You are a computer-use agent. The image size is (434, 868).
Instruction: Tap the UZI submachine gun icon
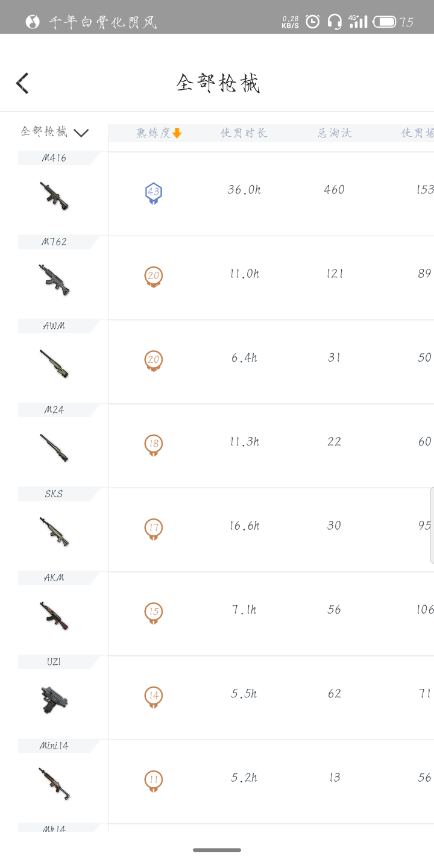coord(54,700)
